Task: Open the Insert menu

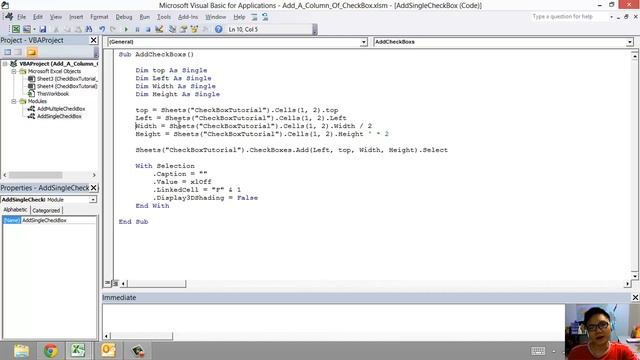Action: click(76, 17)
